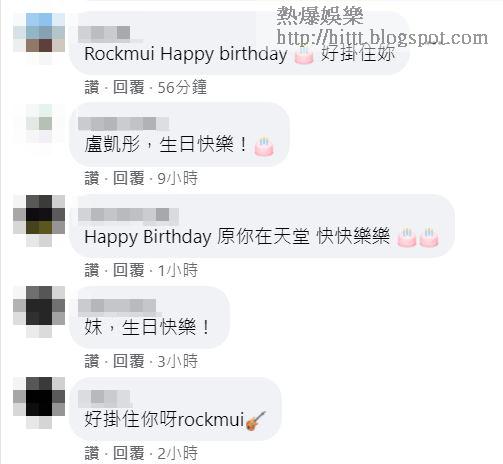This screenshot has height=464, width=503.
Task: Like the 好掛住你呀rockmui comment
Action: pos(92,453)
